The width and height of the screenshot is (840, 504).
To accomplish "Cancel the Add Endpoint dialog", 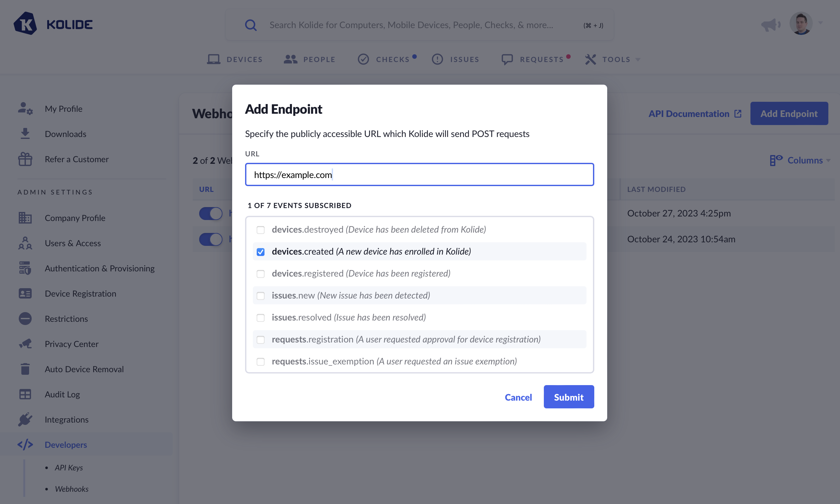I will coord(518,397).
